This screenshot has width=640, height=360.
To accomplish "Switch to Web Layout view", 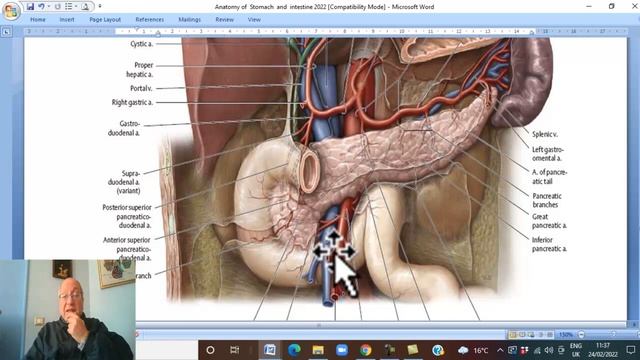I will [x=531, y=335].
